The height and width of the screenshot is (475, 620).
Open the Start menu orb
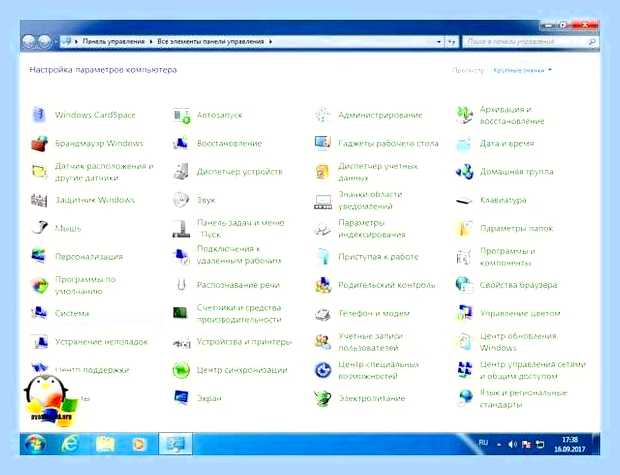pos(35,444)
